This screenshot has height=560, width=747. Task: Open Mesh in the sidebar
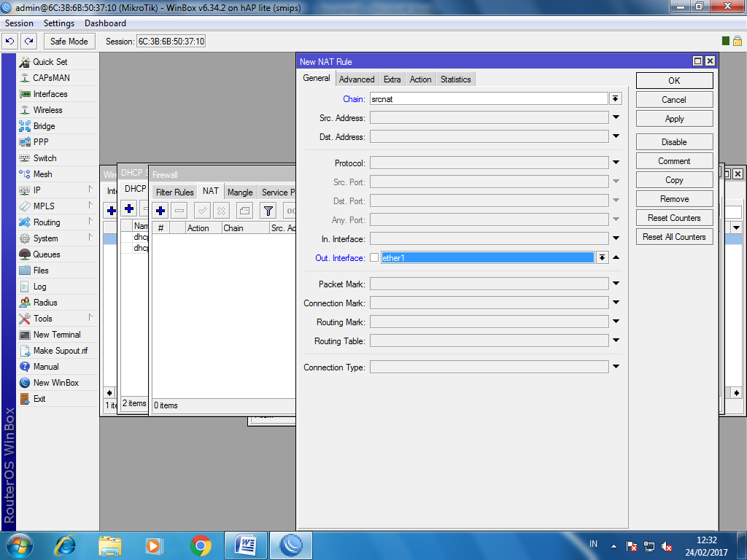[35, 174]
